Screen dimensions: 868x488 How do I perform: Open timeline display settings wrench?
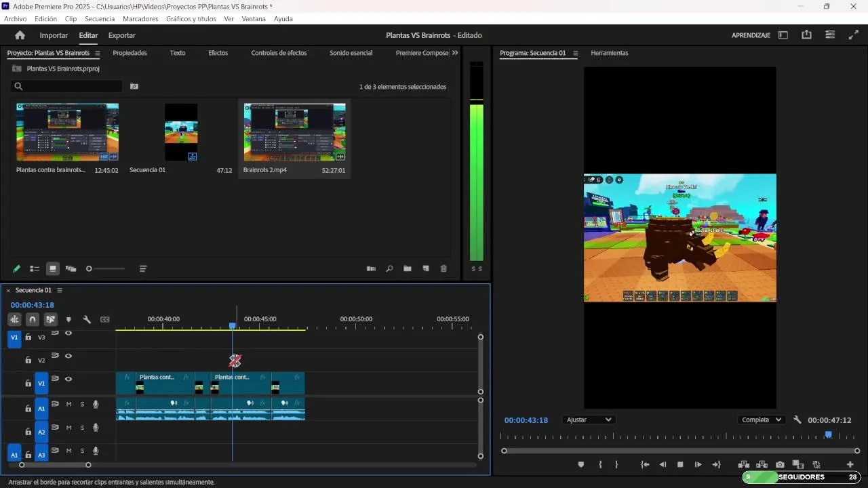pyautogui.click(x=87, y=319)
